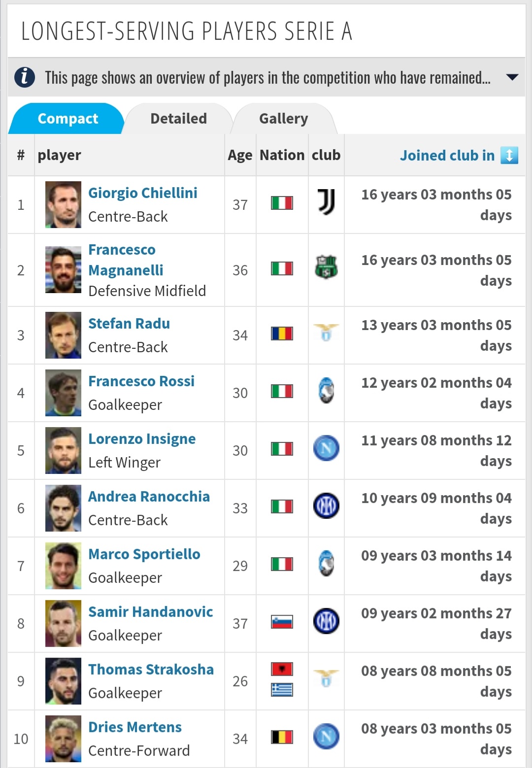Select the Compact tab
This screenshot has width=532, height=768.
click(67, 119)
